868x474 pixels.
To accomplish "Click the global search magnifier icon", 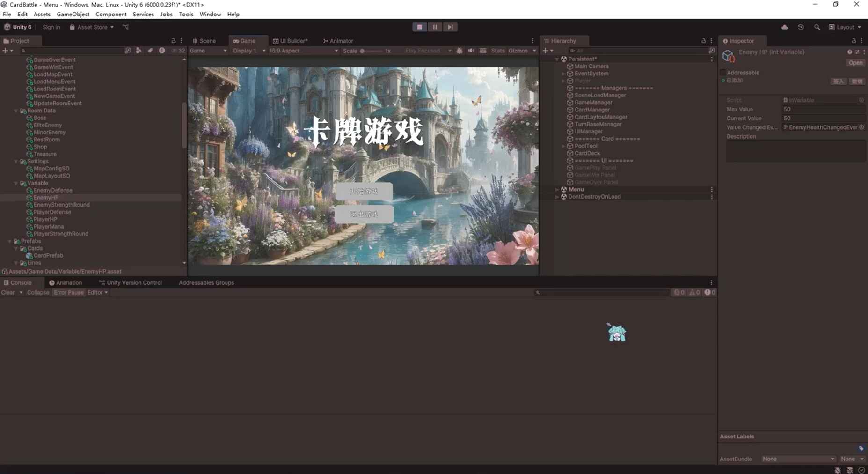I will coord(817,27).
